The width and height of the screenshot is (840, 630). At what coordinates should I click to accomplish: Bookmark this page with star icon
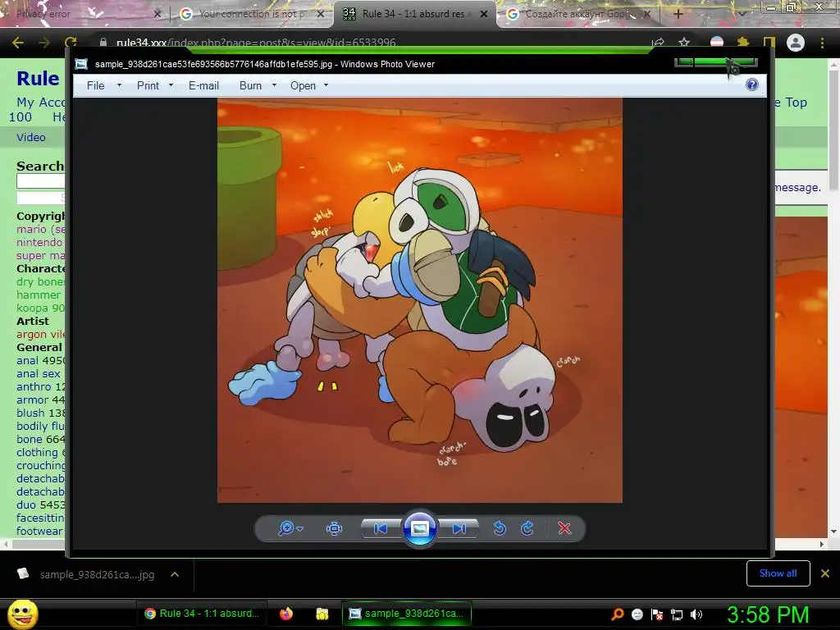[684, 43]
